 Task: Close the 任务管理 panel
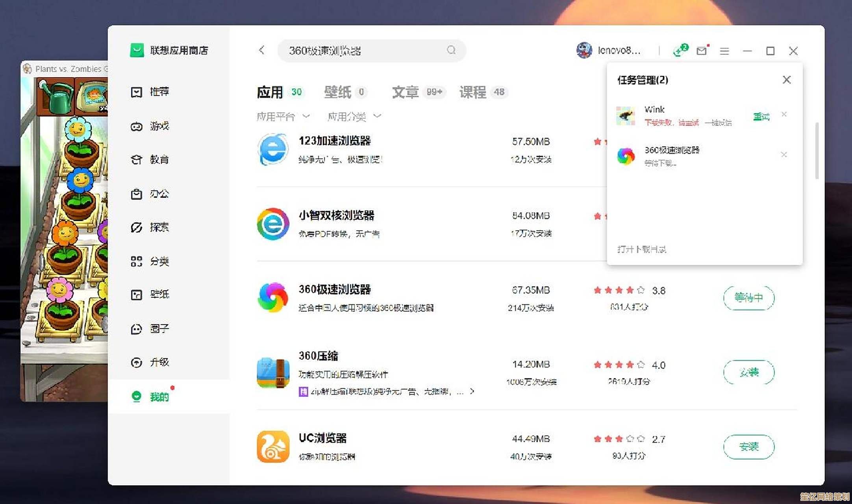click(786, 80)
